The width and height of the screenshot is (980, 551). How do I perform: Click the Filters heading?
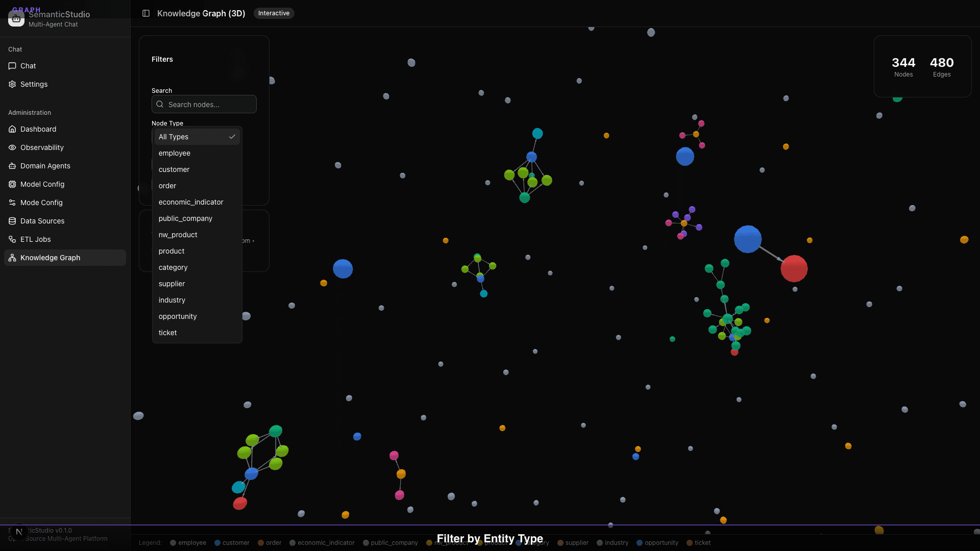point(162,59)
